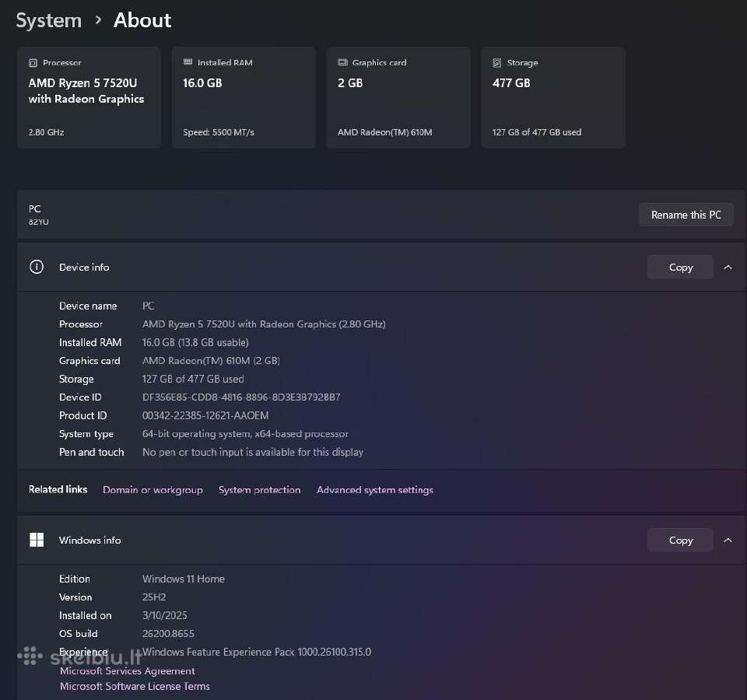Screen dimensions: 747x700
Task: Select the Graphics card 2 GB card
Action: pos(398,98)
